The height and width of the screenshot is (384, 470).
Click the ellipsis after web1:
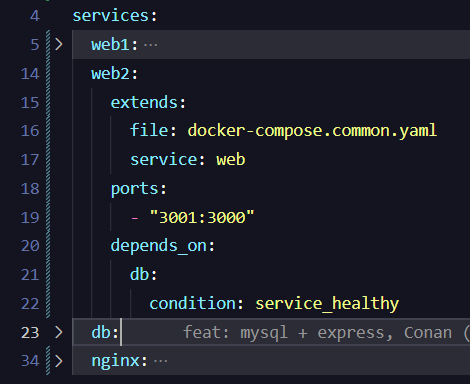tap(151, 45)
